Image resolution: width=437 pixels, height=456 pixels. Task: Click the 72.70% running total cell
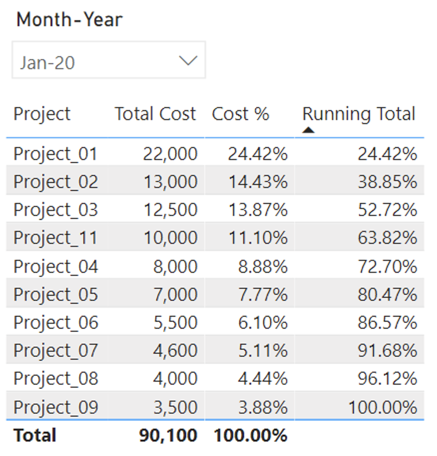click(x=387, y=267)
